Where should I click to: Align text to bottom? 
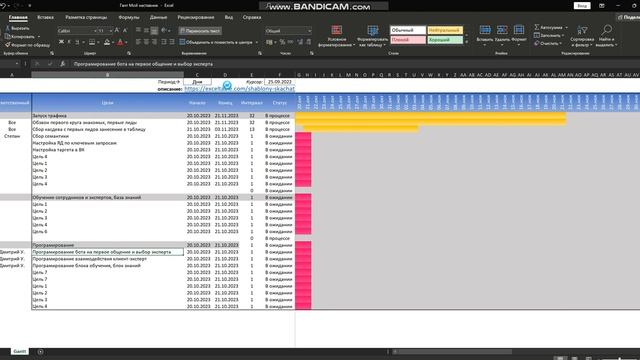(154, 31)
